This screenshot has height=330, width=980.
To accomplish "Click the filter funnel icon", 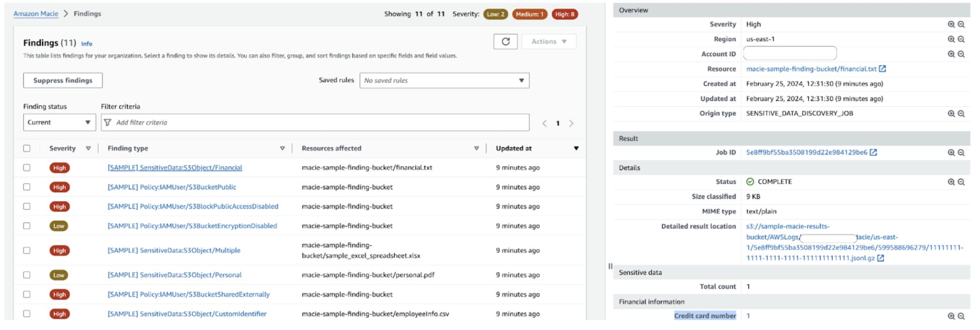I will 108,122.
